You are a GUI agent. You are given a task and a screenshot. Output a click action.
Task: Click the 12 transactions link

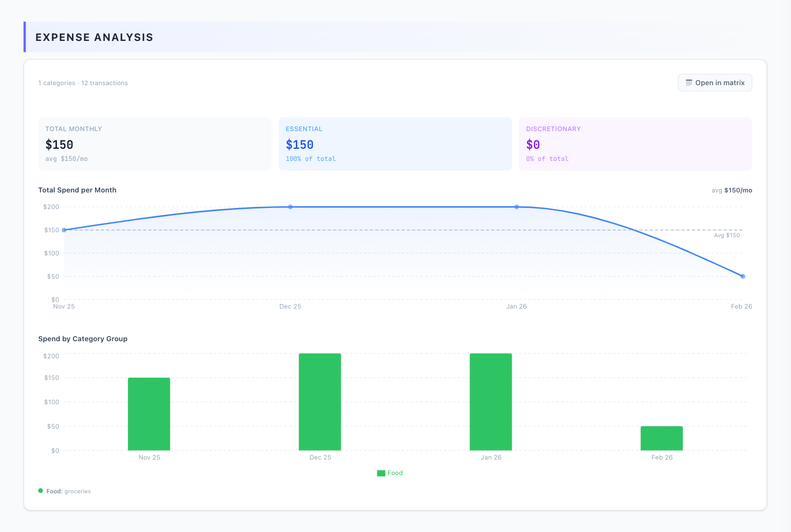click(105, 82)
